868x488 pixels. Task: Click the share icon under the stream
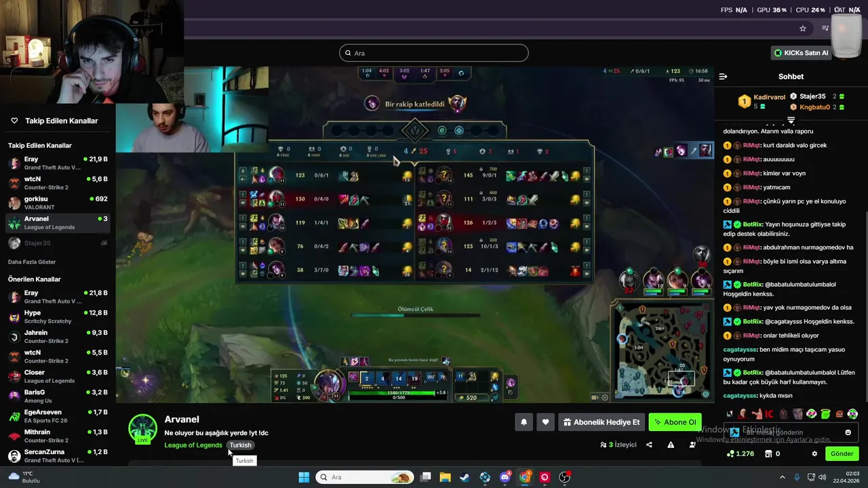(x=649, y=445)
